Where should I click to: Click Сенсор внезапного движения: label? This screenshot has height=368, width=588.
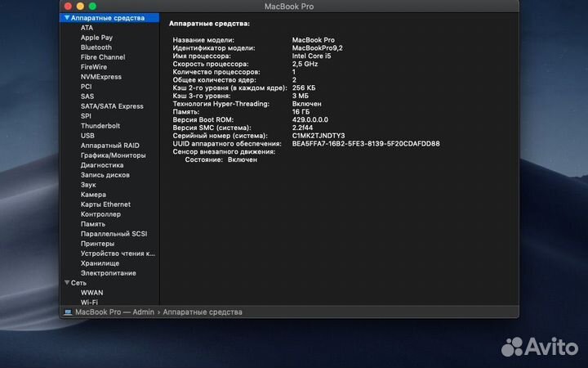coord(224,152)
